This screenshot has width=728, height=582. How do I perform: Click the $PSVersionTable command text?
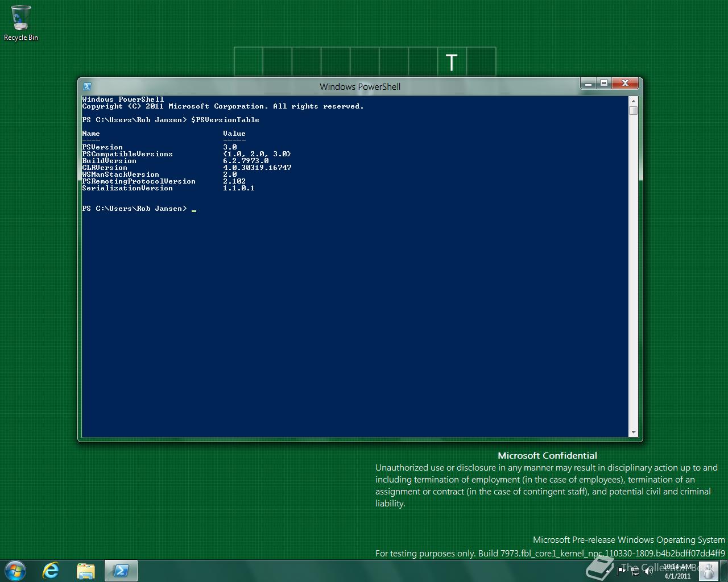(x=225, y=120)
